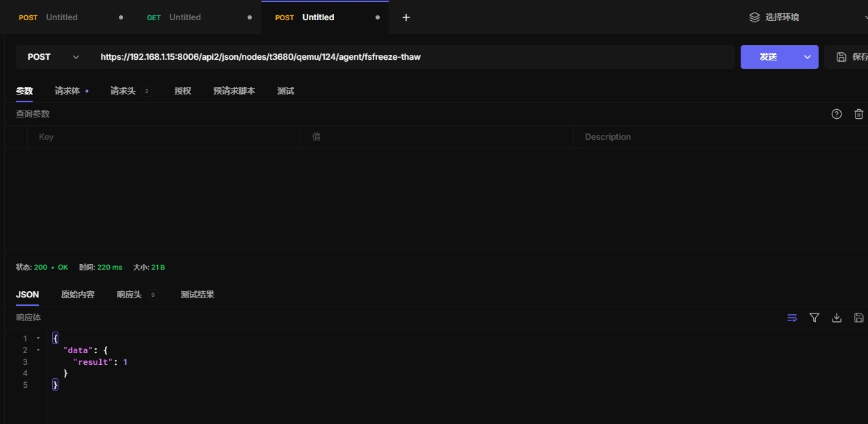This screenshot has width=868, height=424.
Task: Toggle word wrap icon in response body
Action: click(x=792, y=318)
